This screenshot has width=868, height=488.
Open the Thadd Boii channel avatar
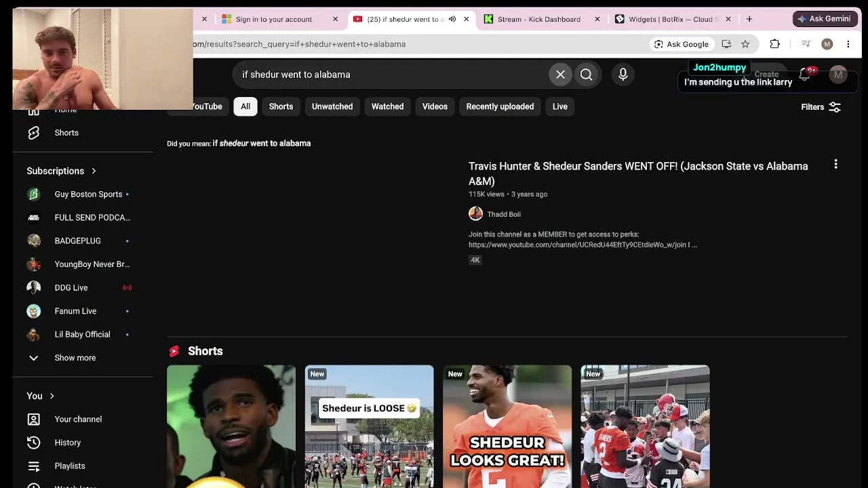pyautogui.click(x=475, y=214)
